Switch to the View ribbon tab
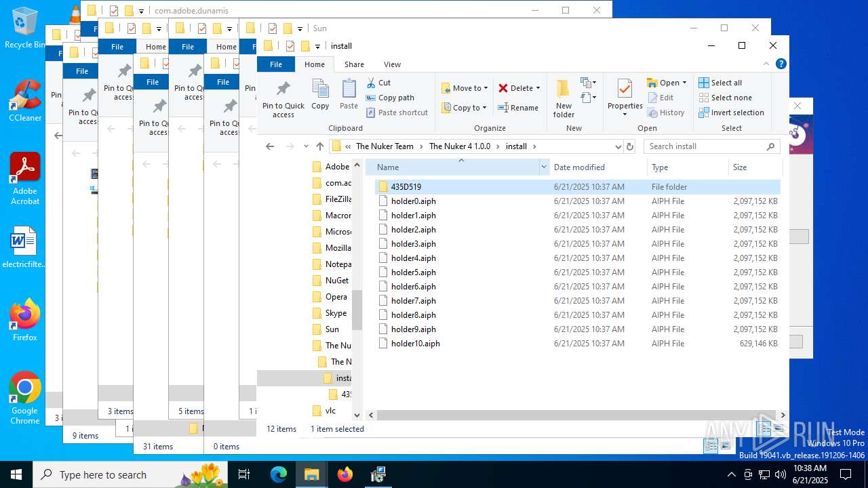Screen dimensions: 868x488 pos(392,64)
